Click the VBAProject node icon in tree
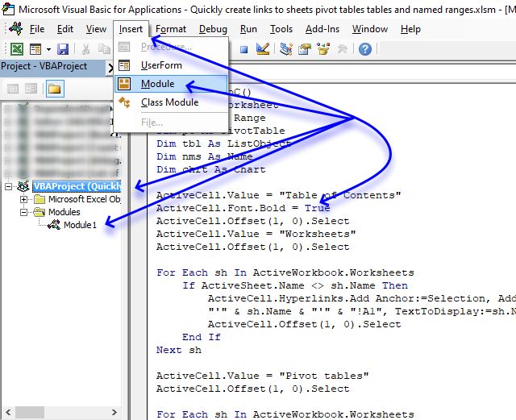Image resolution: width=516 pixels, height=420 pixels. pyautogui.click(x=23, y=186)
